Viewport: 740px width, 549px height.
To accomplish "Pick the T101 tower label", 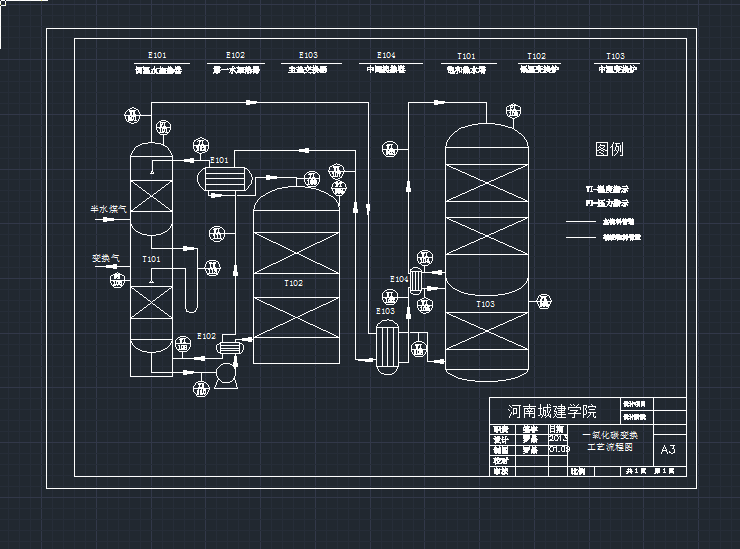I will point(151,259).
